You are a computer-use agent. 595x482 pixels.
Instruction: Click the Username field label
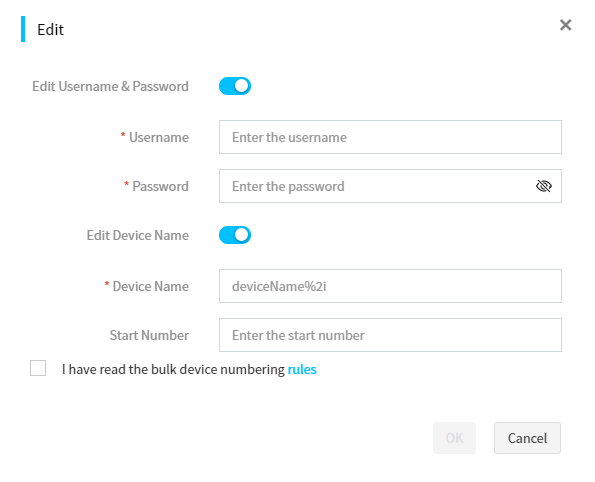pos(159,137)
